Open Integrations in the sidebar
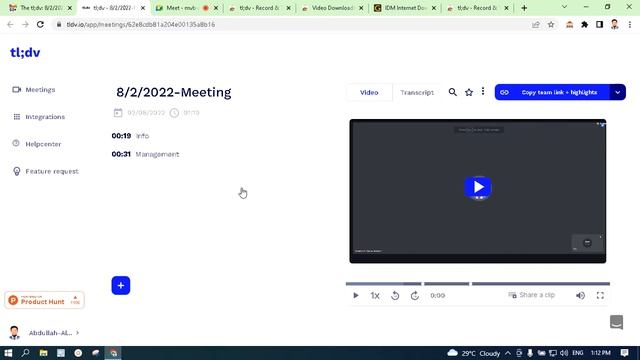This screenshot has width=640, height=360. (39, 117)
